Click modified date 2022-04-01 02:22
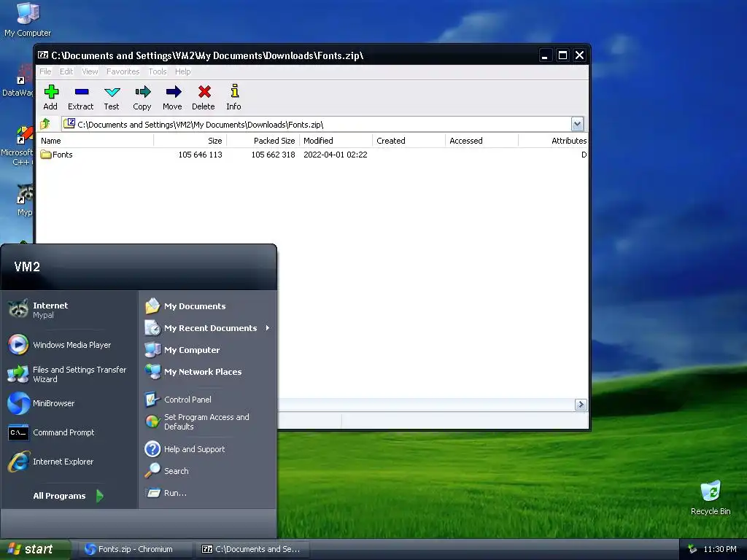The height and width of the screenshot is (560, 747). coord(336,155)
